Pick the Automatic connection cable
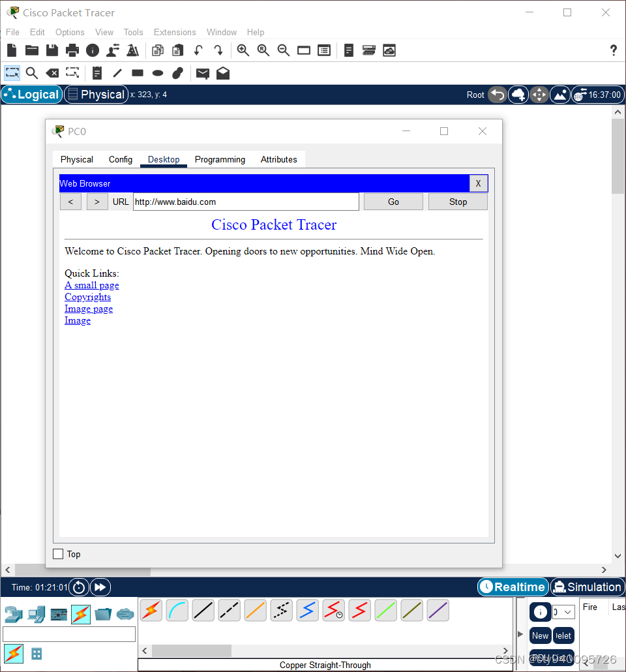Screen dimensions: 626x672 [151, 610]
